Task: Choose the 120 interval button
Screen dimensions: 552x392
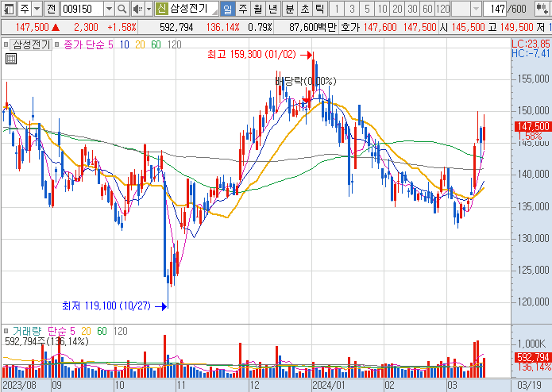Action: coord(443,9)
